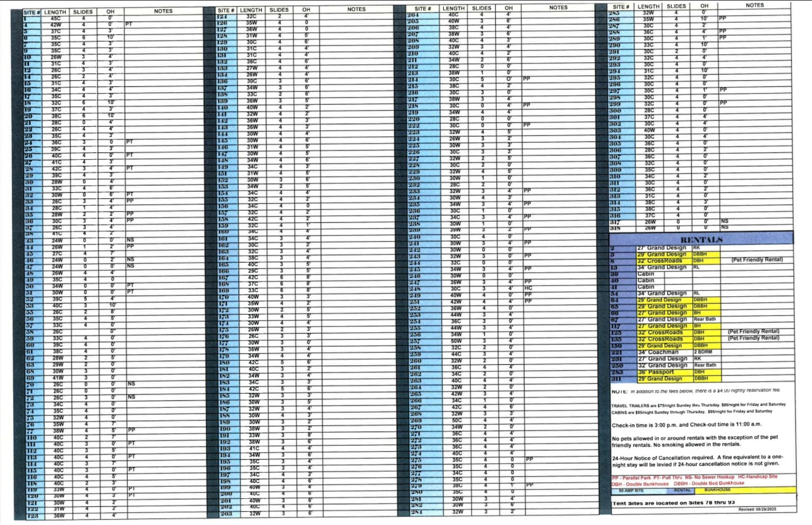Click the "DBH - Double Bunkhouse" legend entry
The width and height of the screenshot is (812, 525).
pyautogui.click(x=640, y=484)
